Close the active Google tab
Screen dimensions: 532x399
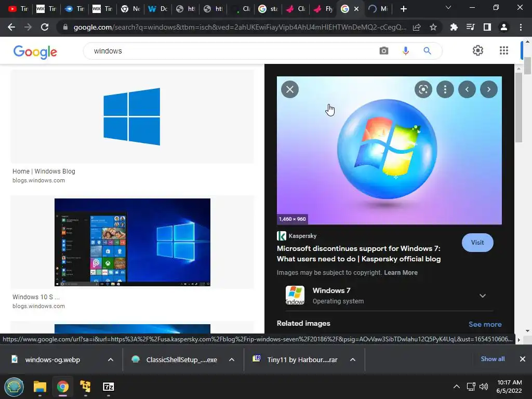356,9
